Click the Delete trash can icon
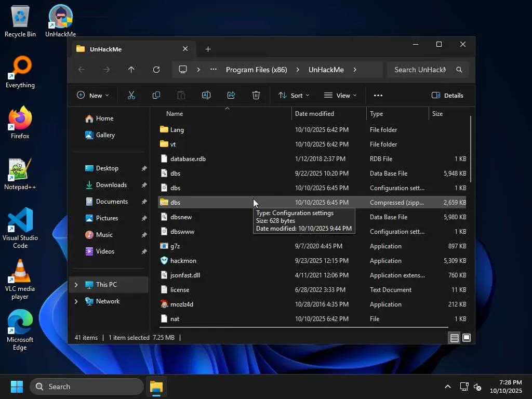532x399 pixels. click(x=256, y=96)
